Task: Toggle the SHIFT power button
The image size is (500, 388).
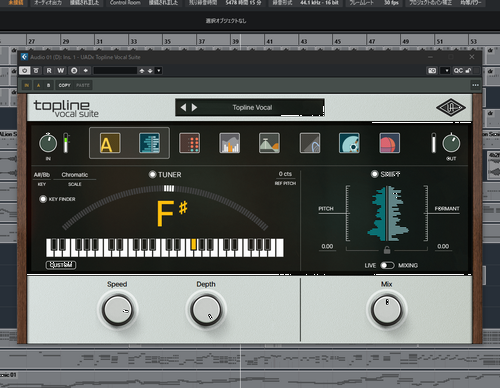Action: tap(374, 174)
